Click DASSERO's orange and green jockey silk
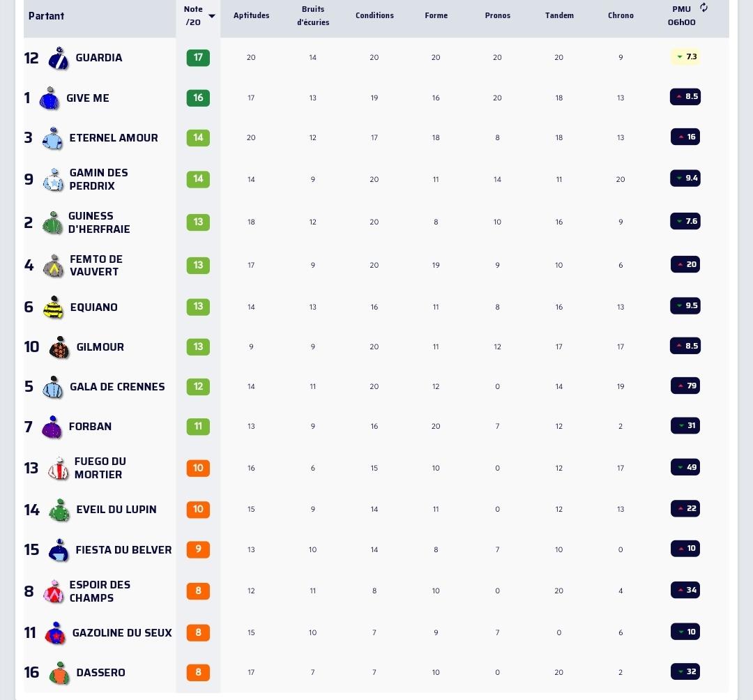Screen dimensions: 753x700 pyautogui.click(x=59, y=673)
